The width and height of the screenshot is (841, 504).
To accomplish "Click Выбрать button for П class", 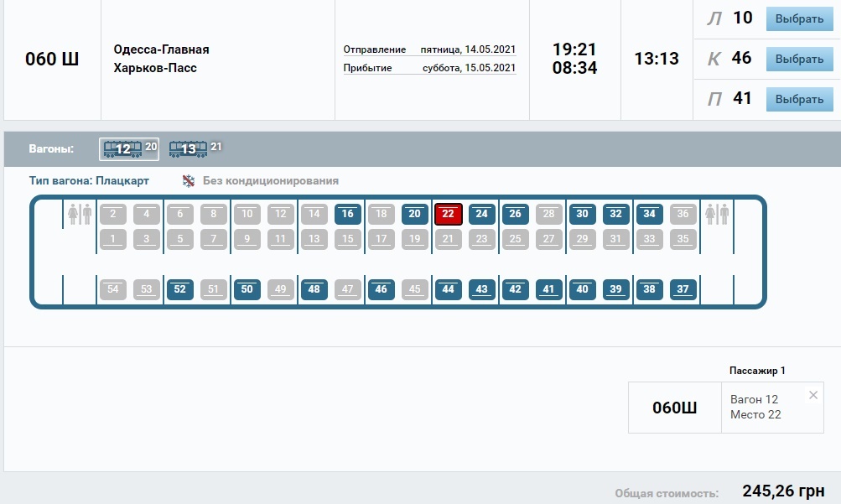I will [798, 99].
